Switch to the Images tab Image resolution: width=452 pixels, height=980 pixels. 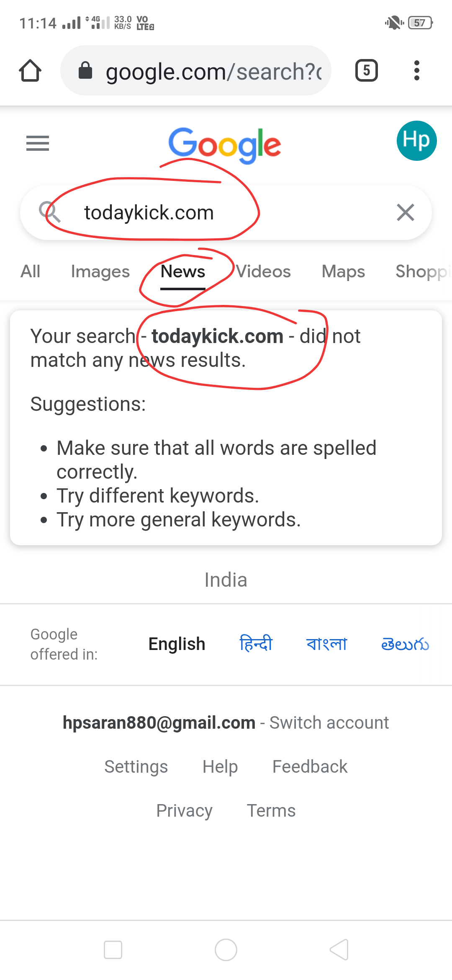pos(100,271)
